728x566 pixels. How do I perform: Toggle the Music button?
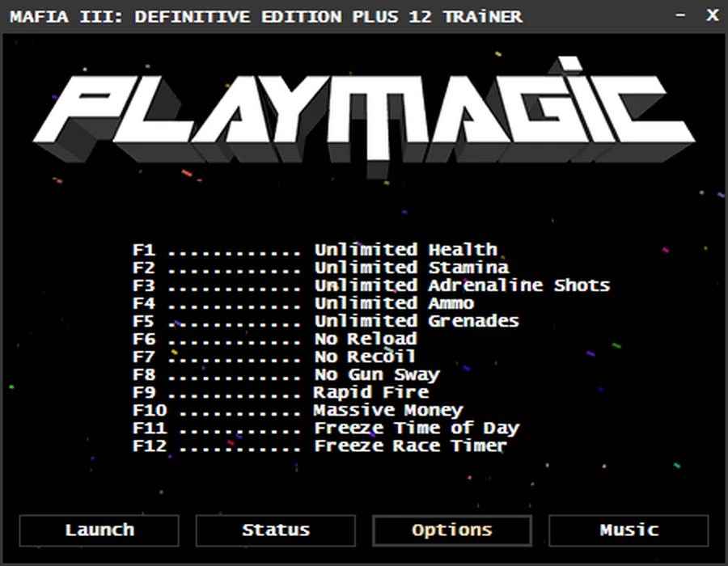(x=629, y=530)
